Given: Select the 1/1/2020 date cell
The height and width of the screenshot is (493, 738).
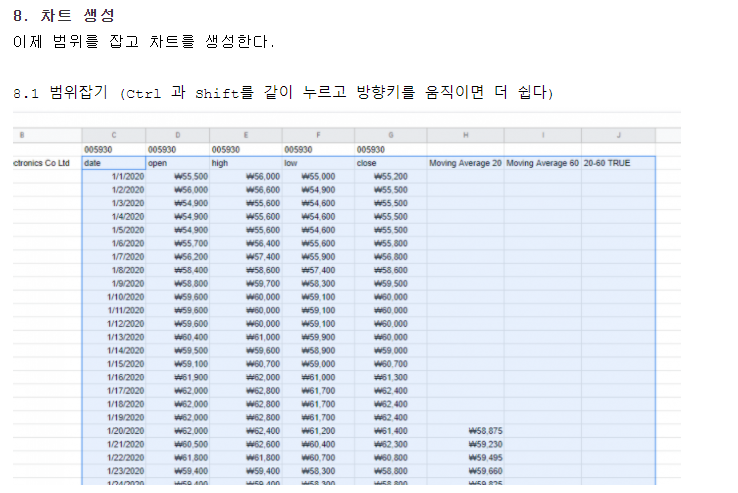Looking at the screenshot, I should pyautogui.click(x=127, y=176).
